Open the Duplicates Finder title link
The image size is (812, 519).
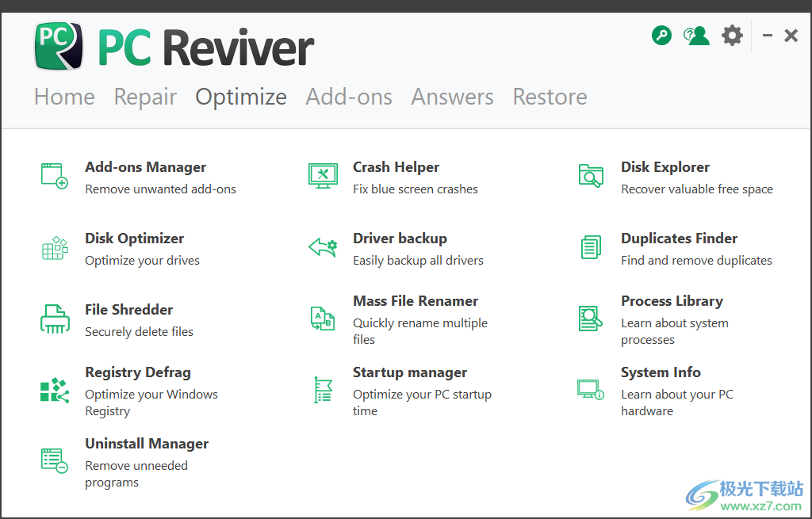680,239
